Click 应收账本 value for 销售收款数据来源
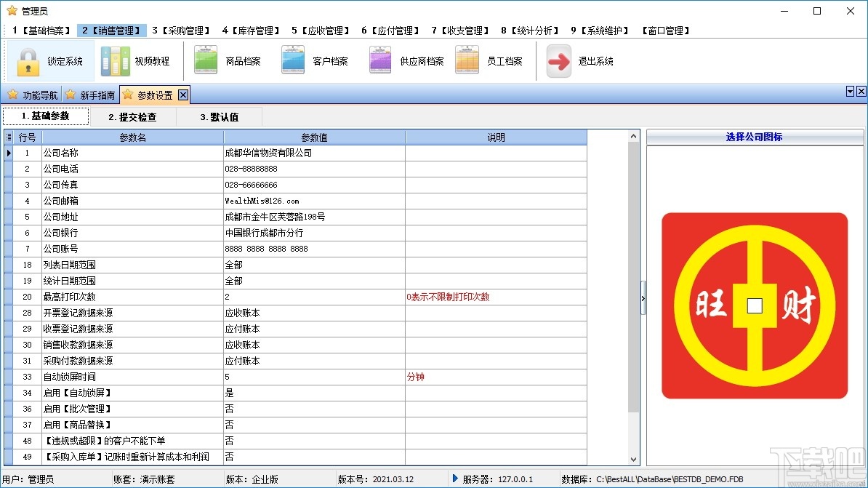This screenshot has width=868, height=488. [x=315, y=345]
